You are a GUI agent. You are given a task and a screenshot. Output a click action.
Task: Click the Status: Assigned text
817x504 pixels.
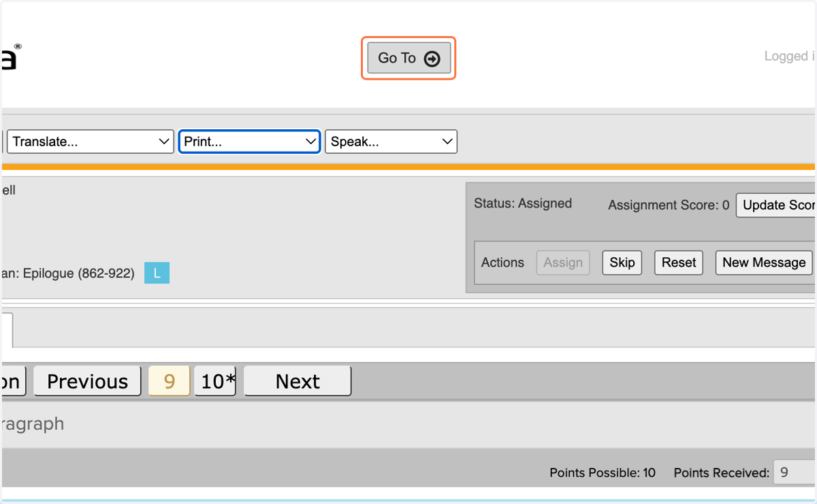[523, 203]
